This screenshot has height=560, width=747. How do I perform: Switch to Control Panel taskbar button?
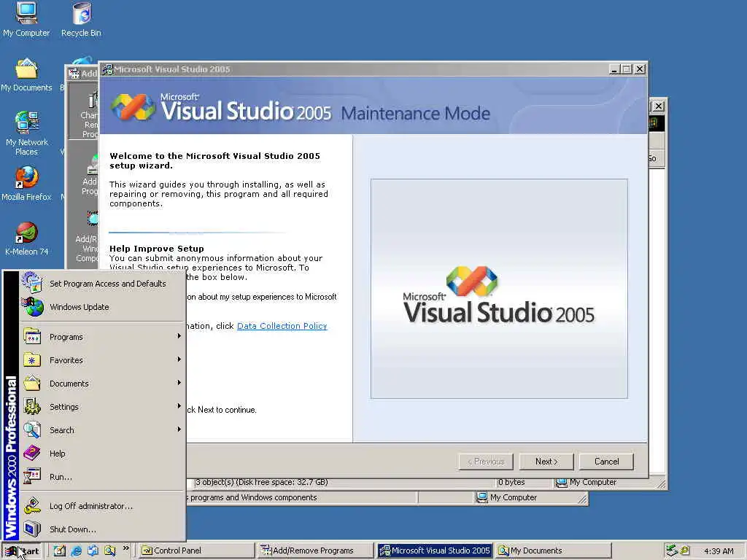[x=197, y=551]
